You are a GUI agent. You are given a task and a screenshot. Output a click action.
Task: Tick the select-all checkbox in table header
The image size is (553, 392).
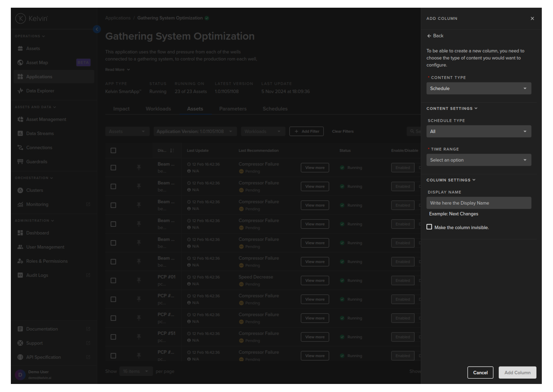[x=113, y=150]
